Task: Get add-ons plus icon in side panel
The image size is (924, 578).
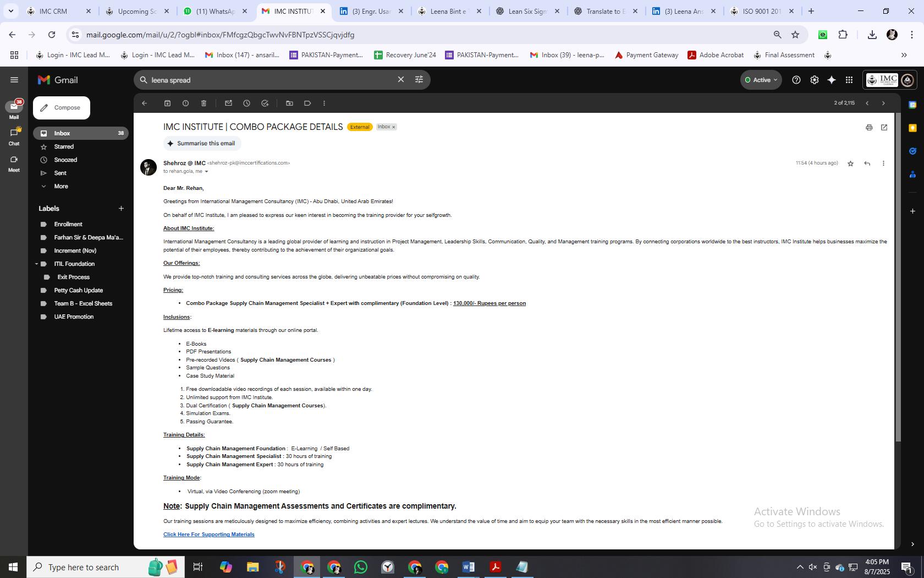Action: [912, 211]
